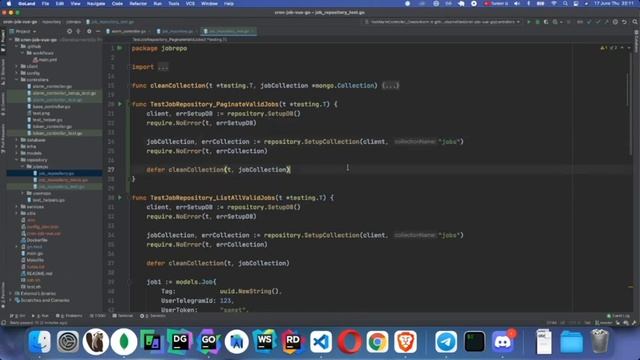The height and width of the screenshot is (360, 640).
Task: Run TestJobRepository_PaginateValidJobs from gutter arrow
Action: [x=120, y=104]
